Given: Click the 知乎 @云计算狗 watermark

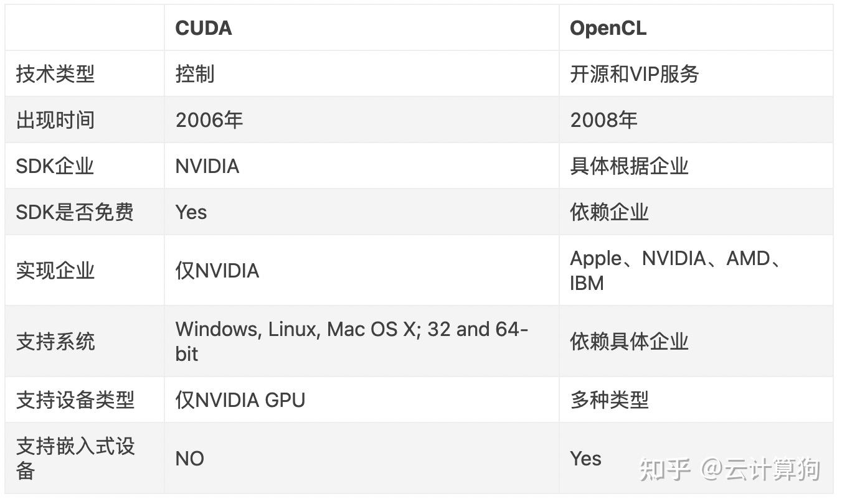Looking at the screenshot, I should (729, 469).
